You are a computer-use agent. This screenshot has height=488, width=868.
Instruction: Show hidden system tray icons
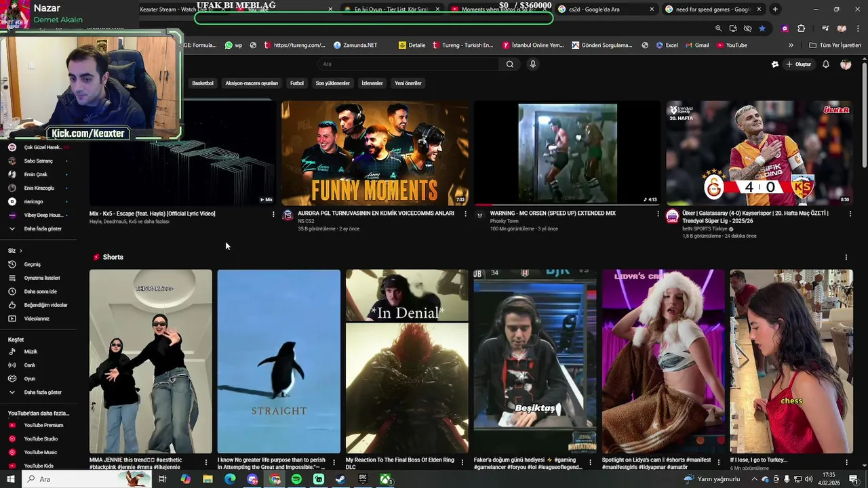point(754,479)
